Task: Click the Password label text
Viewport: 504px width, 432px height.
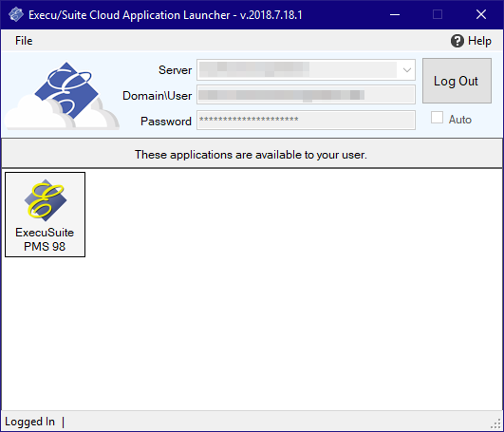Action: [166, 122]
